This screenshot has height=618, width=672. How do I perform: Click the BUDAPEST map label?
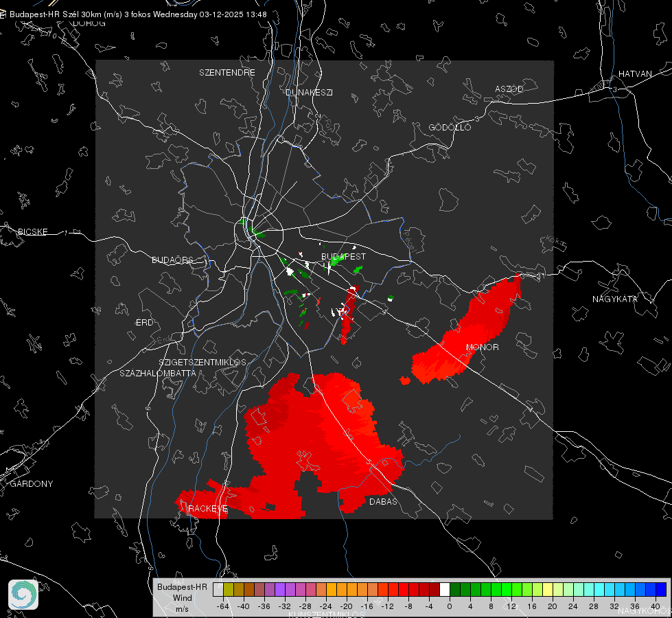344,257
